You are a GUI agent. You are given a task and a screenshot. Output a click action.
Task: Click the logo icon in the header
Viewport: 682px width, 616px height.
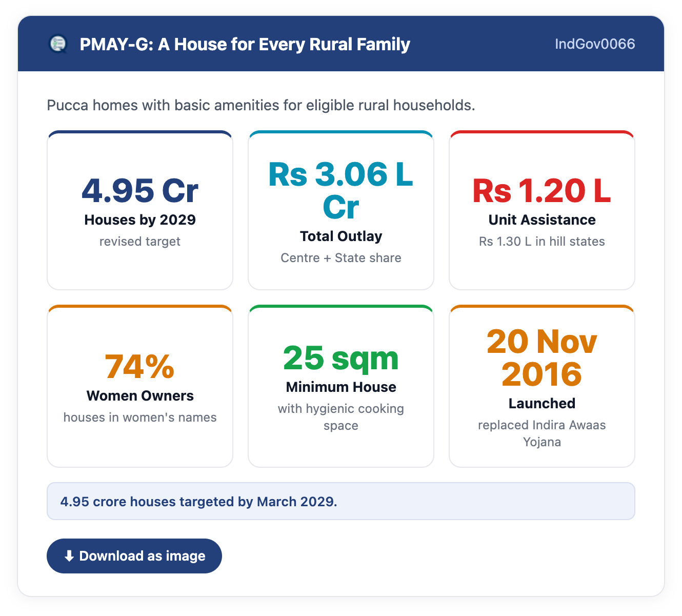click(58, 44)
